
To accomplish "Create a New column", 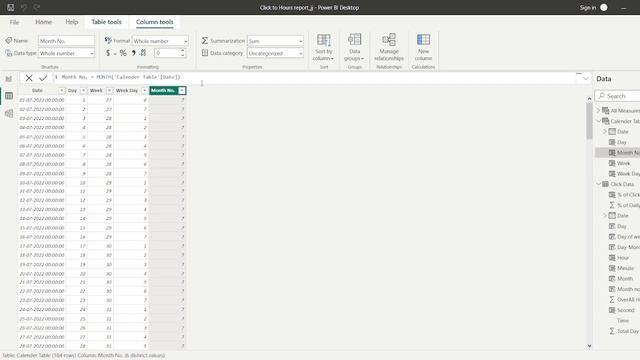I will [x=423, y=47].
